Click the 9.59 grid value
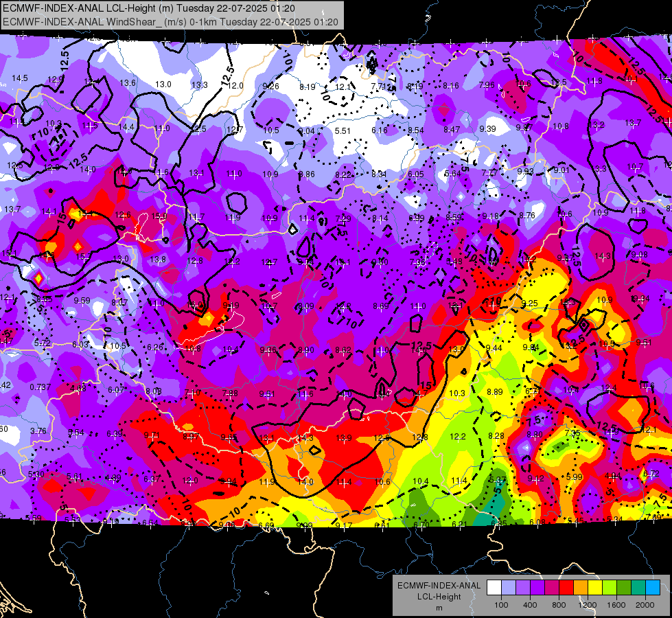672x618 pixels. pyautogui.click(x=82, y=301)
